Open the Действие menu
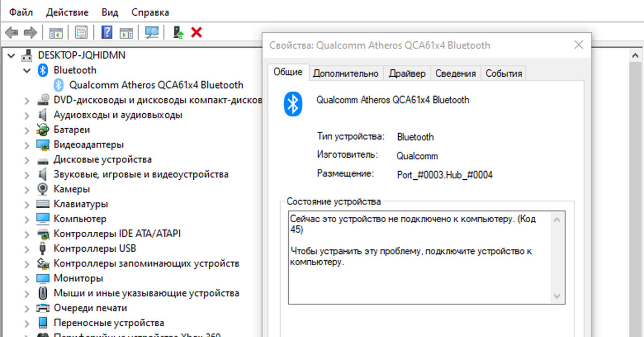 tap(67, 12)
